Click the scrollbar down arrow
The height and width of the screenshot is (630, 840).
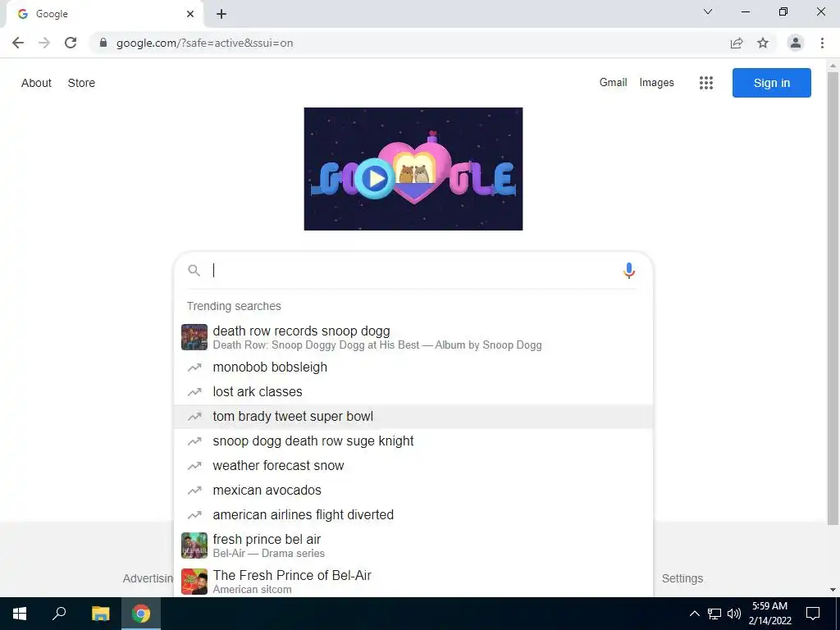[833, 590]
